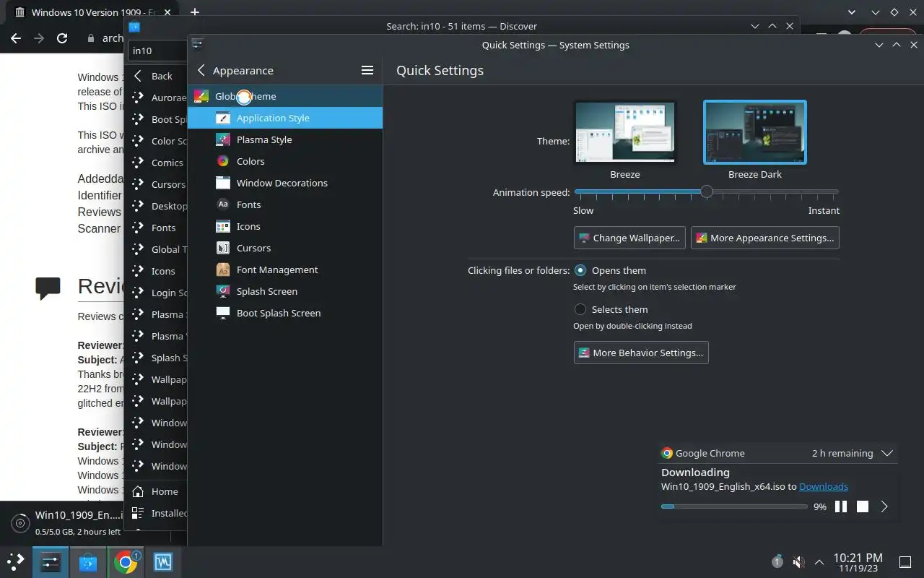
Task: Click the Colors wheel icon
Action: click(x=223, y=161)
